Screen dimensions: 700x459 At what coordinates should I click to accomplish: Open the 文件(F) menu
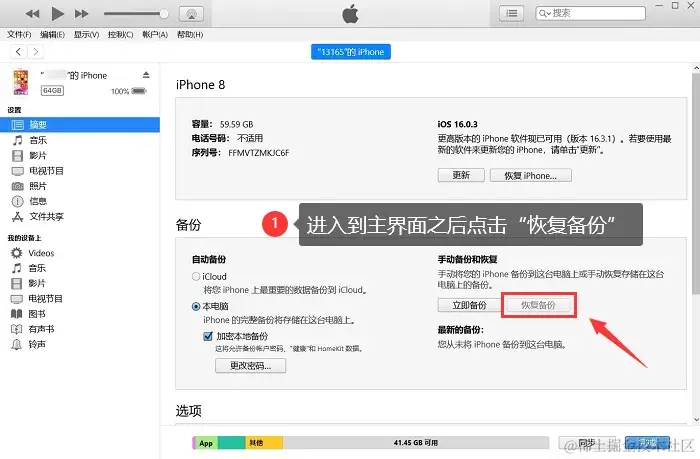pyautogui.click(x=19, y=34)
